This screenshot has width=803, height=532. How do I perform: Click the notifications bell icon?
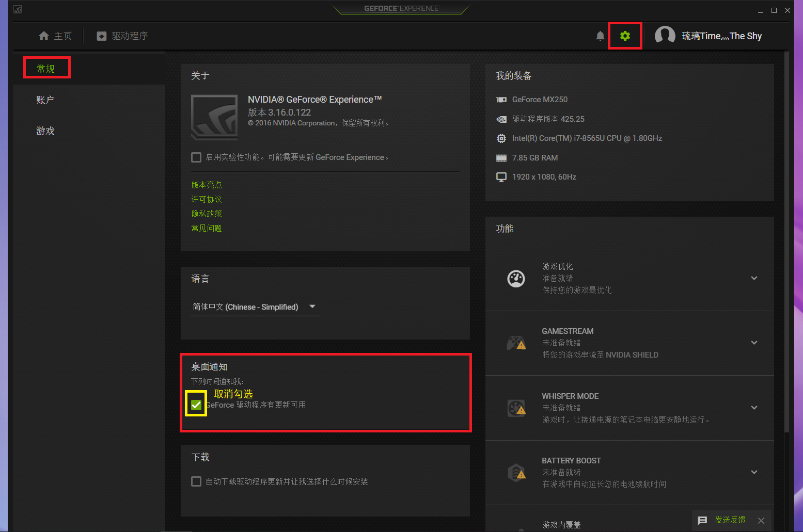600,36
